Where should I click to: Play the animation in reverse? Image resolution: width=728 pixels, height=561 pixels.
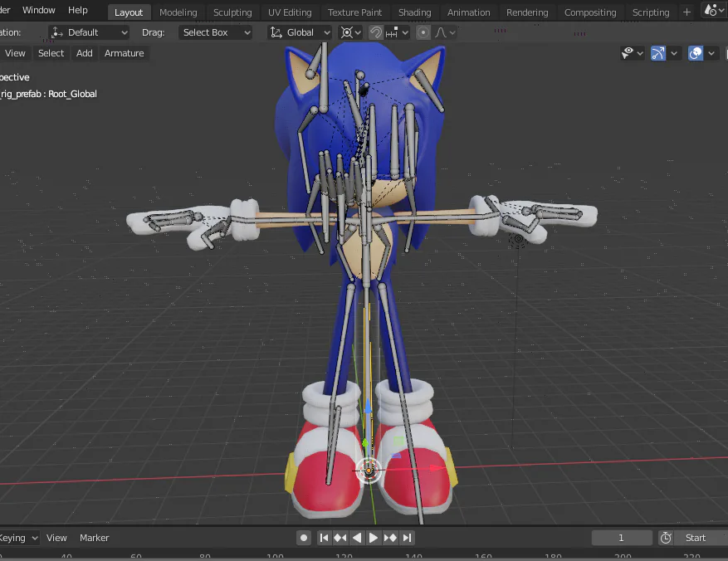tap(357, 538)
